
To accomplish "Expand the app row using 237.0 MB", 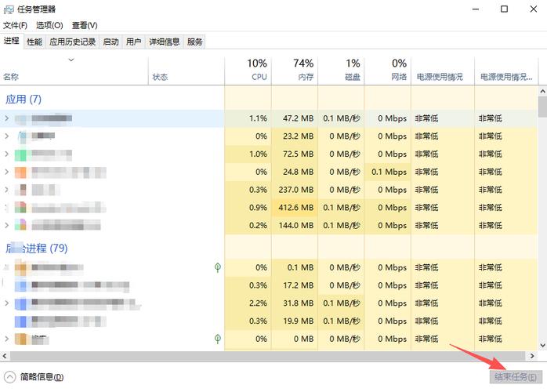I will tap(6, 190).
